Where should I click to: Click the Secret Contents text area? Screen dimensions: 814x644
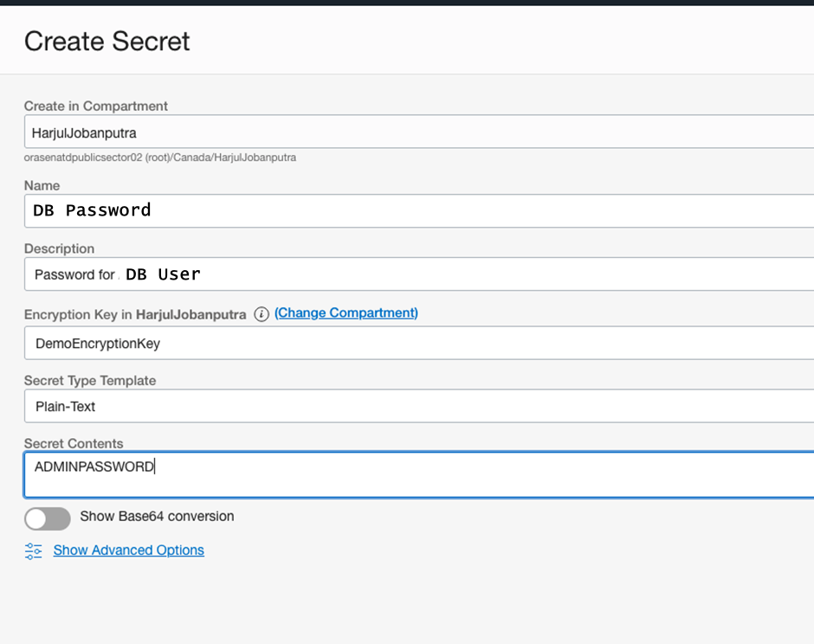[x=416, y=474]
